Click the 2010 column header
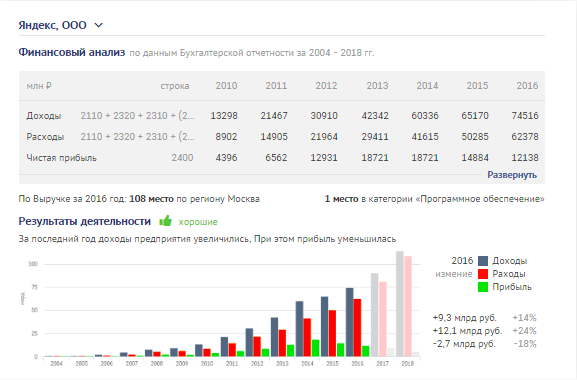Image resolution: width=577 pixels, height=380 pixels. (226, 86)
